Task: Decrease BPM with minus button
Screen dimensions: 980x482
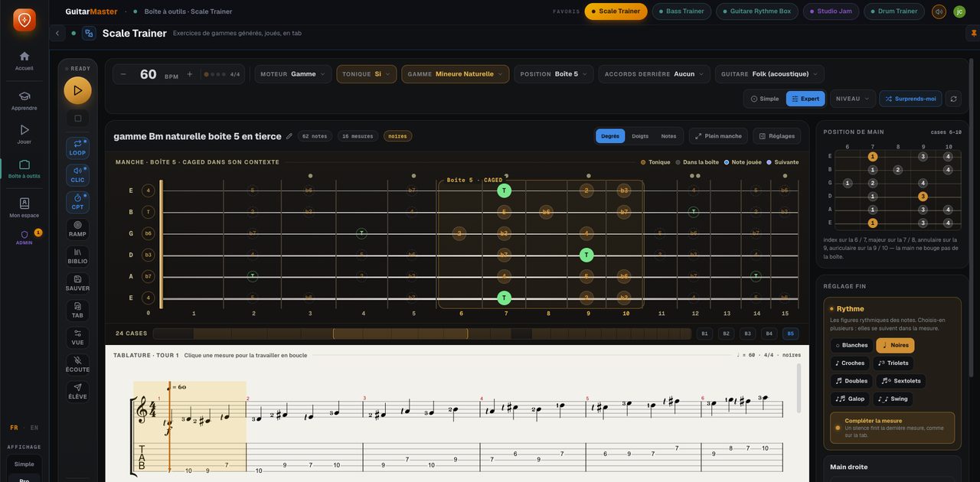Action: (124, 74)
